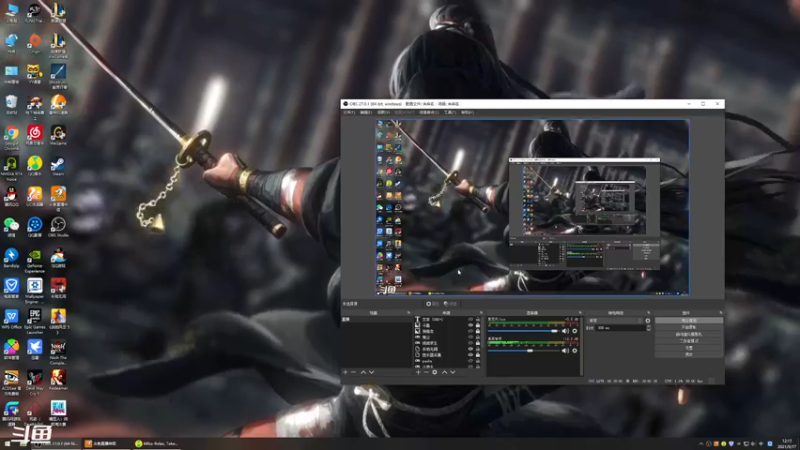Open source Filters button above docks
This screenshot has height=450, width=800.
[451, 304]
